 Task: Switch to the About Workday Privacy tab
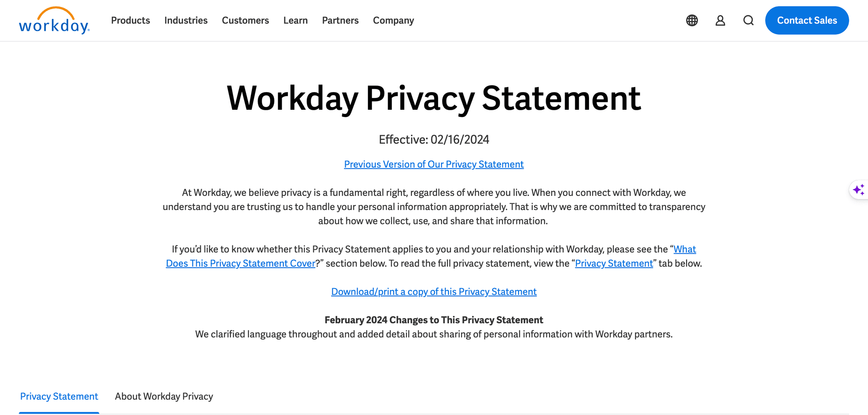point(164,396)
